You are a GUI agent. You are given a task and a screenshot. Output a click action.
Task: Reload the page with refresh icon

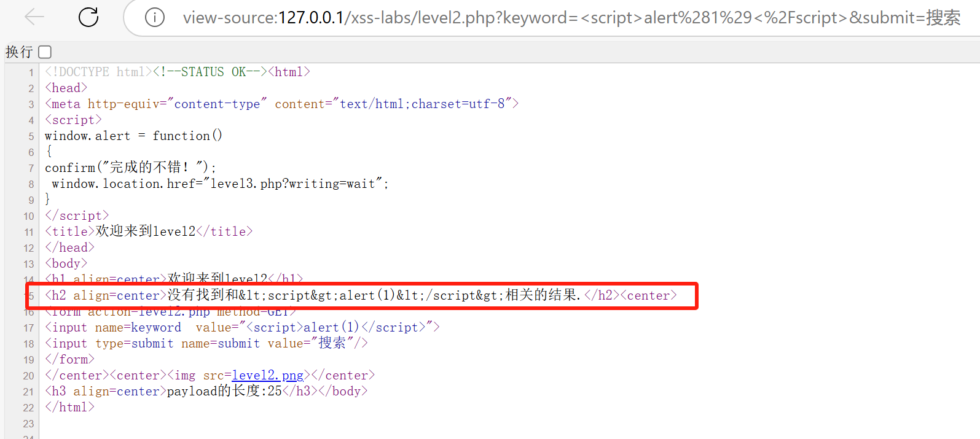(x=88, y=17)
